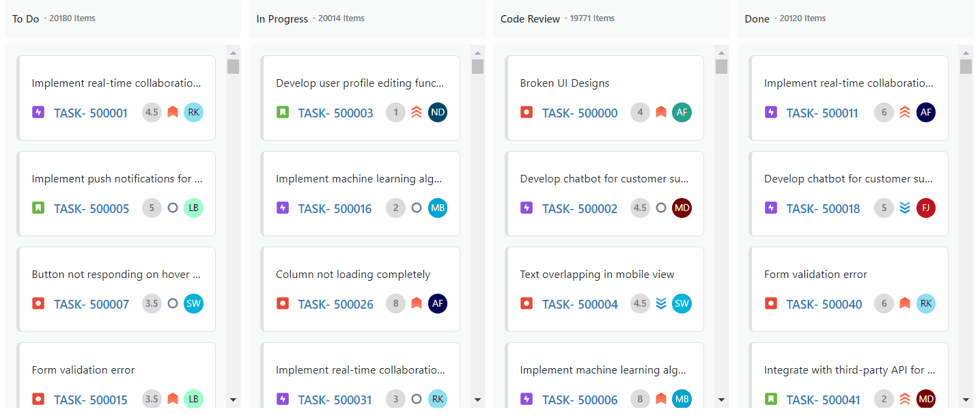Open the TASK- 500040 link
980x418 pixels.
click(824, 304)
